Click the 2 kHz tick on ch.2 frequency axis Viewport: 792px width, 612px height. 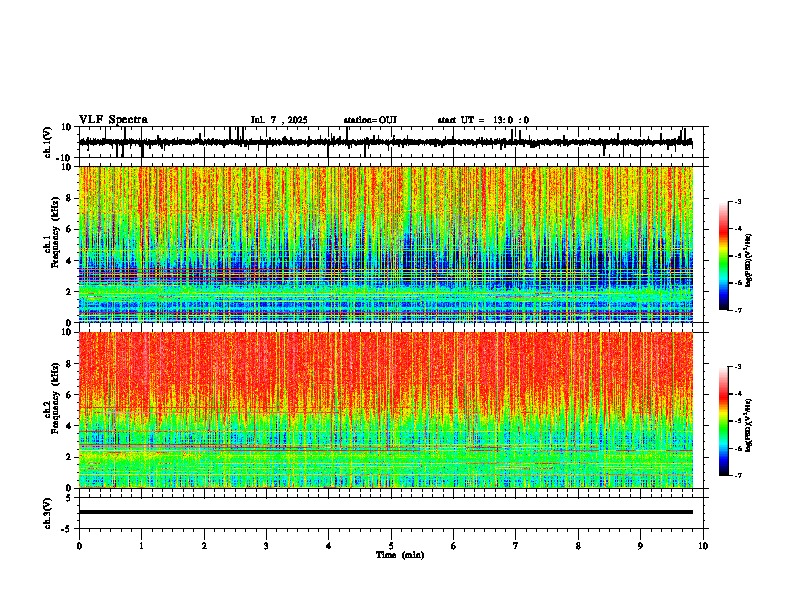69,456
